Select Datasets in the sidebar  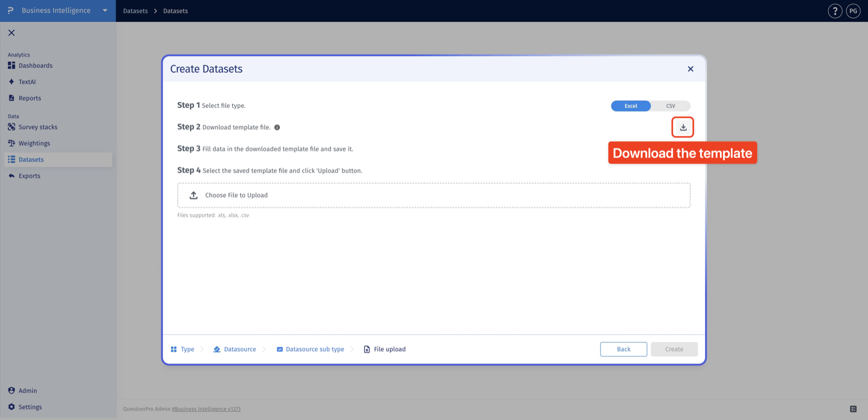tap(58, 160)
